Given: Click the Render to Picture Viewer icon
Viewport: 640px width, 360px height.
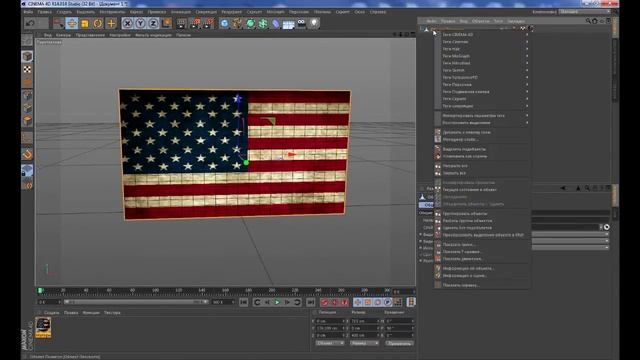Looking at the screenshot, I should point(196,23).
